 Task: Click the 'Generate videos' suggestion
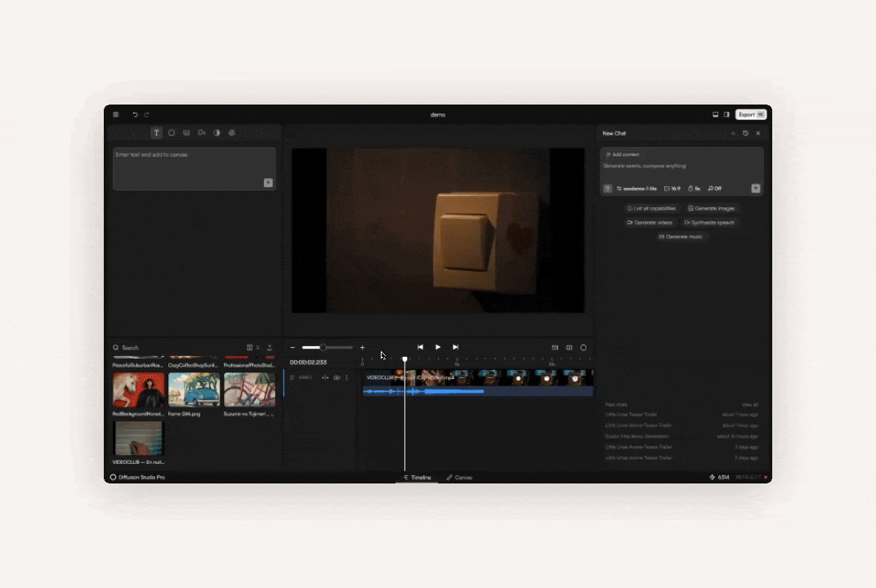[x=649, y=222]
